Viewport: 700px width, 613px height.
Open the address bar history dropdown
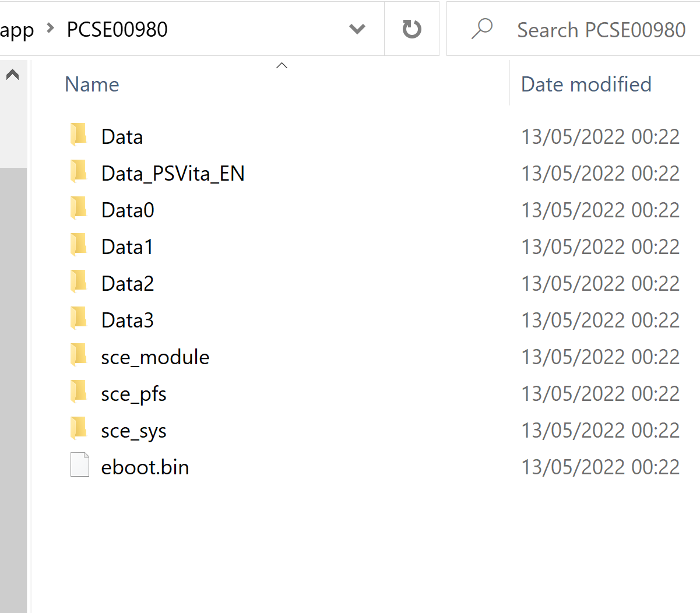tap(357, 29)
